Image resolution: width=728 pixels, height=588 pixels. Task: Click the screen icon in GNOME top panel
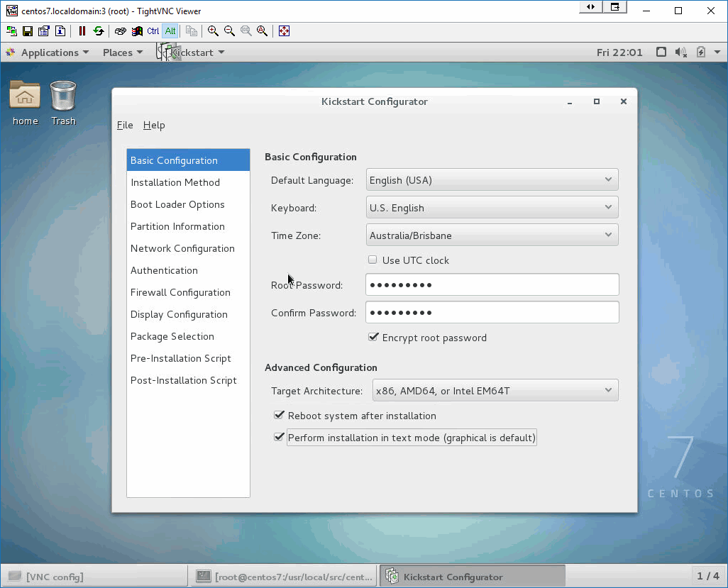click(x=661, y=52)
